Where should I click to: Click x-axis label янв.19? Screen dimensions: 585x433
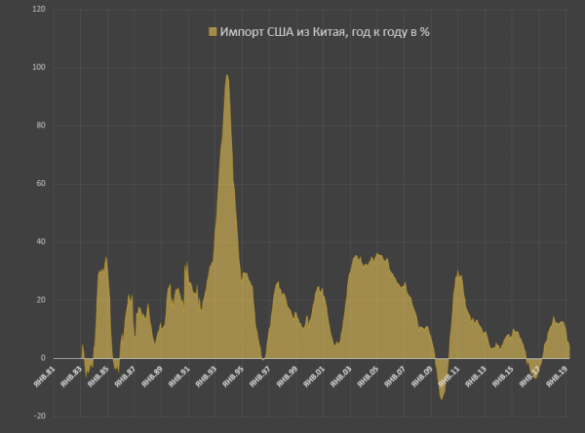[557, 377]
